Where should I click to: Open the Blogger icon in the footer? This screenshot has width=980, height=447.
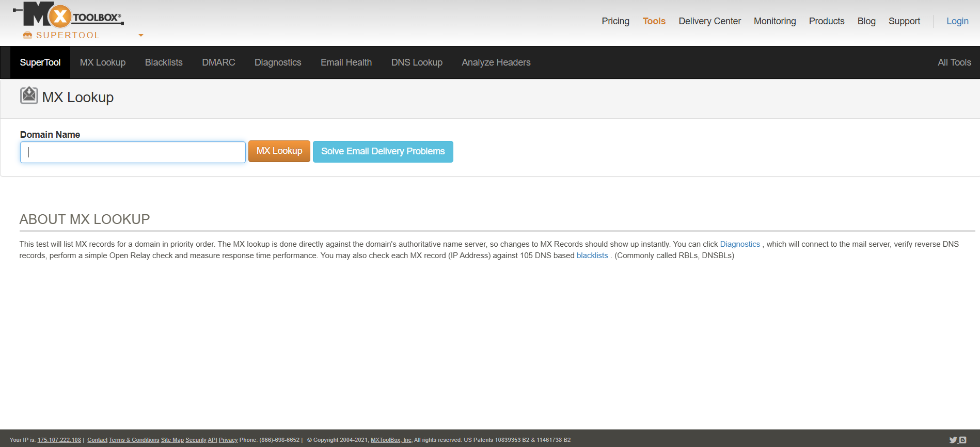point(962,440)
